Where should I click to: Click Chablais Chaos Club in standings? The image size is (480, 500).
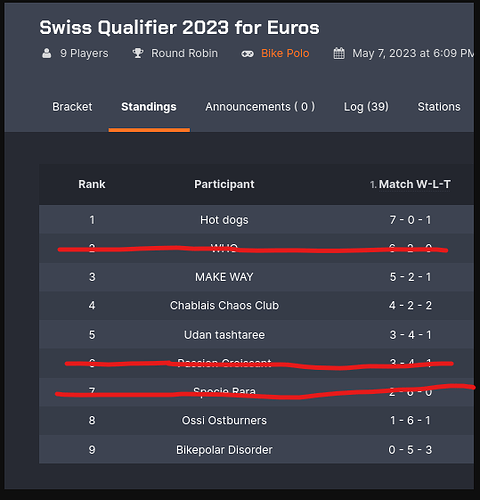[x=224, y=305]
